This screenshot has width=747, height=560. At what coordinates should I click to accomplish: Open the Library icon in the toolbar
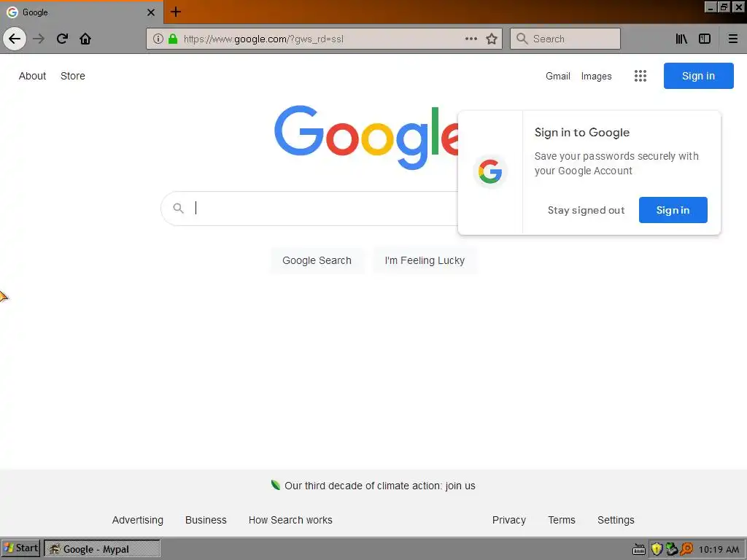point(681,39)
